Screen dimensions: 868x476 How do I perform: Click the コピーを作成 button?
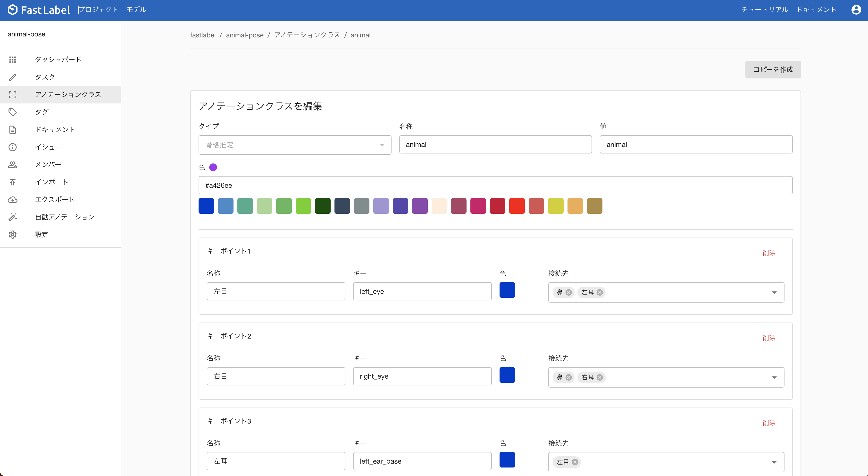point(773,69)
